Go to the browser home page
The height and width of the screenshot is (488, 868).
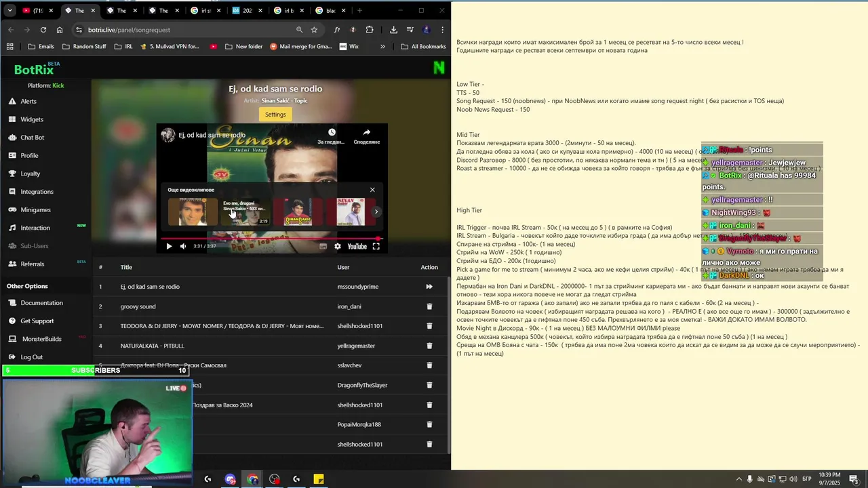tap(60, 30)
